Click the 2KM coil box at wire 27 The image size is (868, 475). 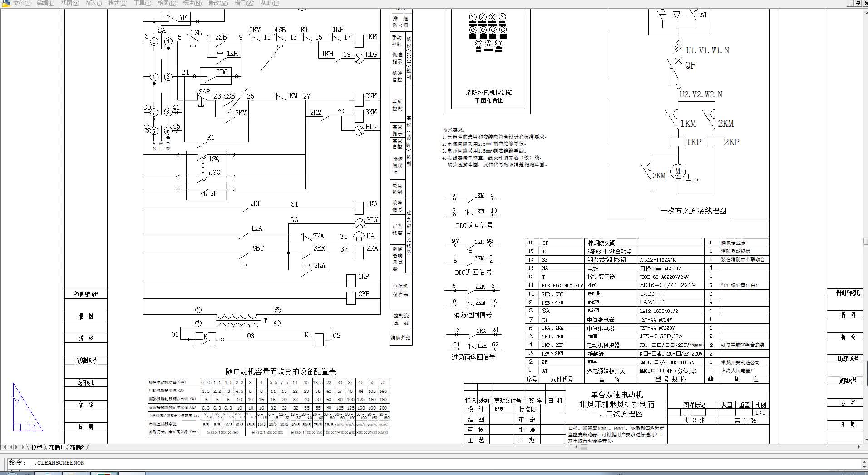(x=359, y=99)
